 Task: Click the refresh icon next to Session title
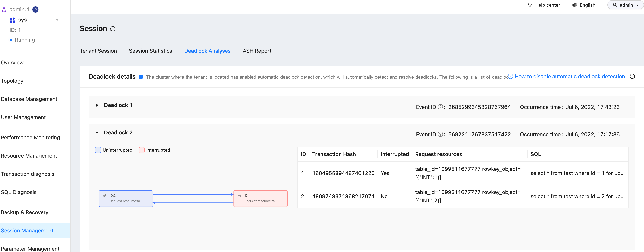tap(113, 29)
